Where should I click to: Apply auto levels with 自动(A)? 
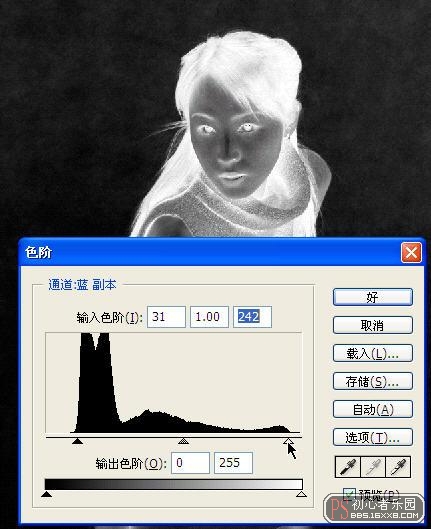373,409
